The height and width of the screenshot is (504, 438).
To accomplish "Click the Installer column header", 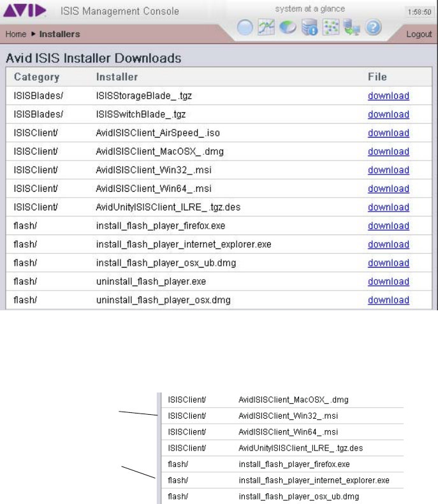I will (x=117, y=77).
